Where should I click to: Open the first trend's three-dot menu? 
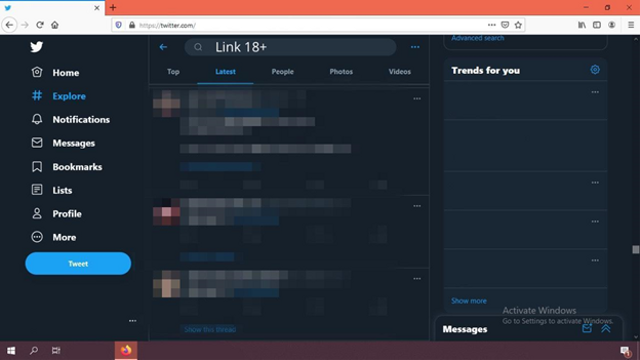(595, 92)
